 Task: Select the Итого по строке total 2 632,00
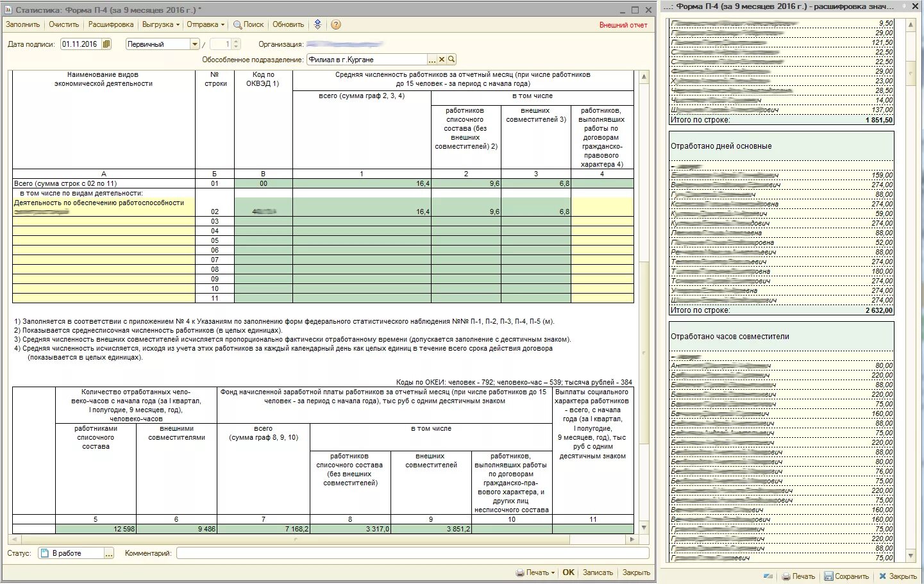point(878,310)
